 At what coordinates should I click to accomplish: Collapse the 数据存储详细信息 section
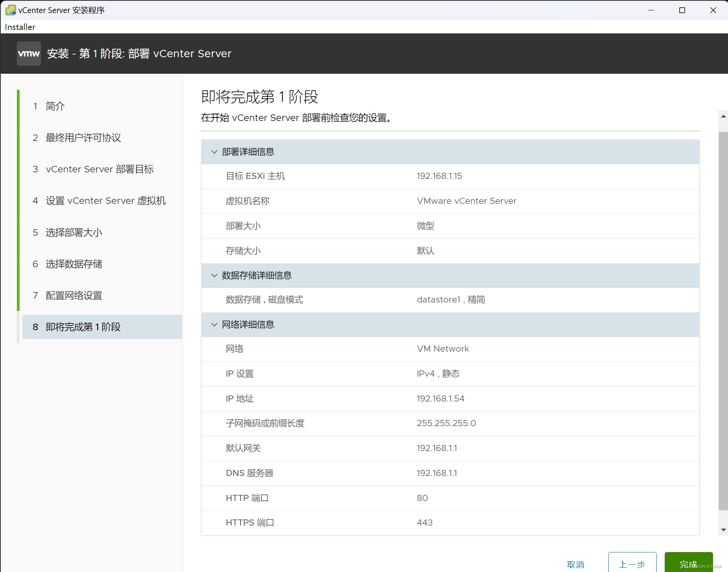(214, 275)
